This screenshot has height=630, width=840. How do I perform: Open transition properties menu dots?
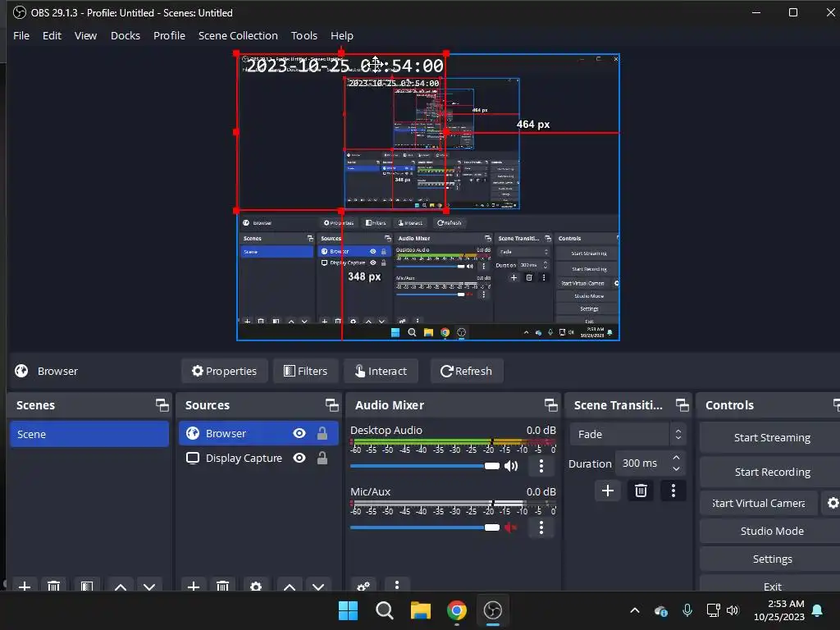[673, 491]
